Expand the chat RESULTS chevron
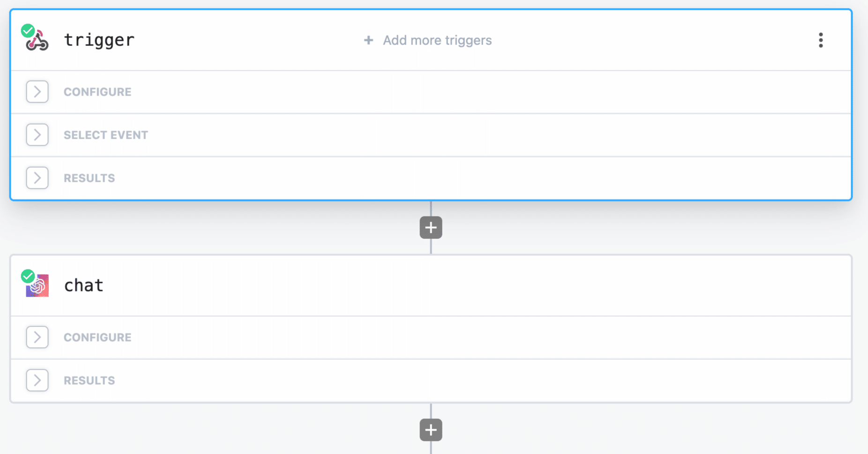 point(37,380)
